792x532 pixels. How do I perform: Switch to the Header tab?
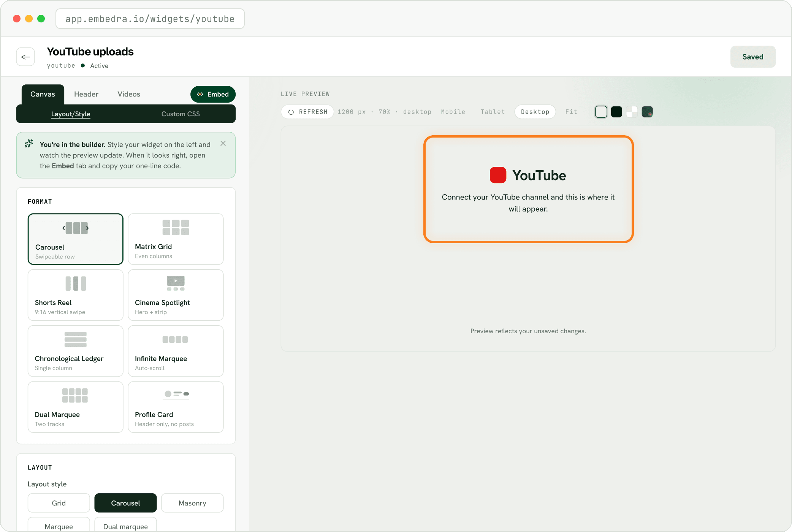[x=86, y=94]
